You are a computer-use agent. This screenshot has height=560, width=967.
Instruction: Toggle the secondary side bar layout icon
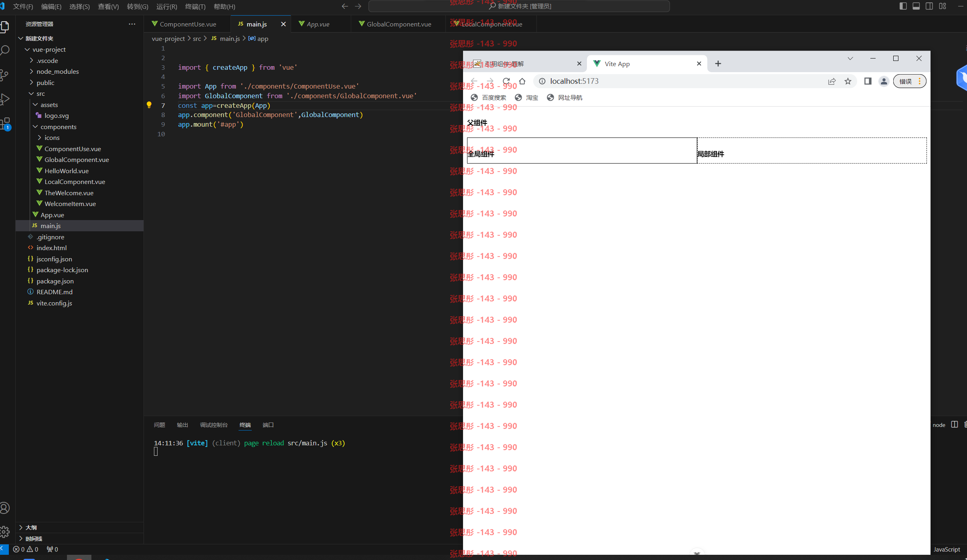click(929, 6)
